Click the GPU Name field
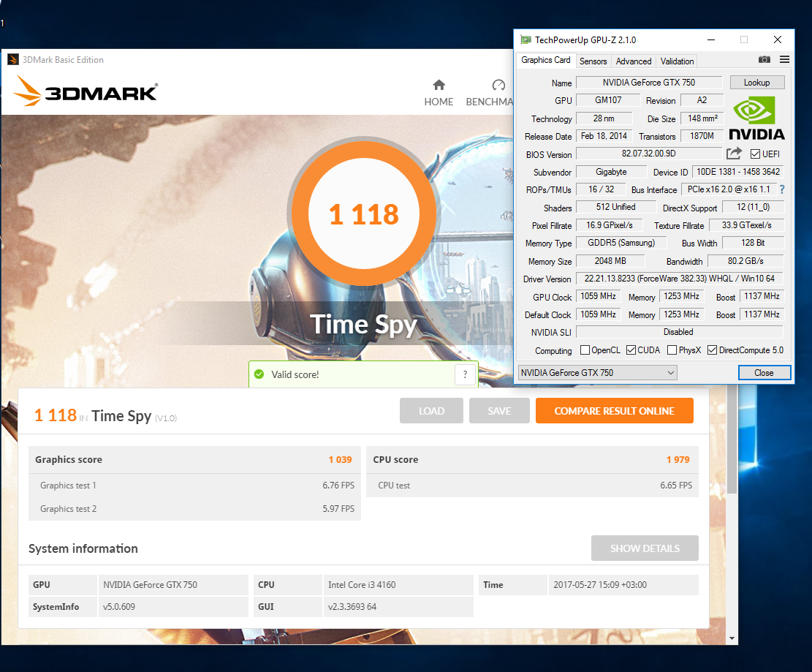The height and width of the screenshot is (672, 812). point(649,83)
